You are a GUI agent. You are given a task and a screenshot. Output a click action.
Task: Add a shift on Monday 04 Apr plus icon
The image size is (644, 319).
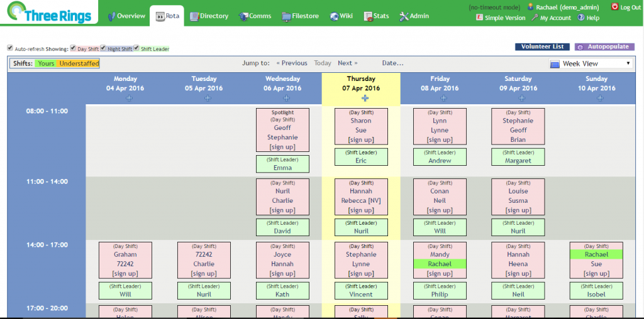click(x=129, y=98)
